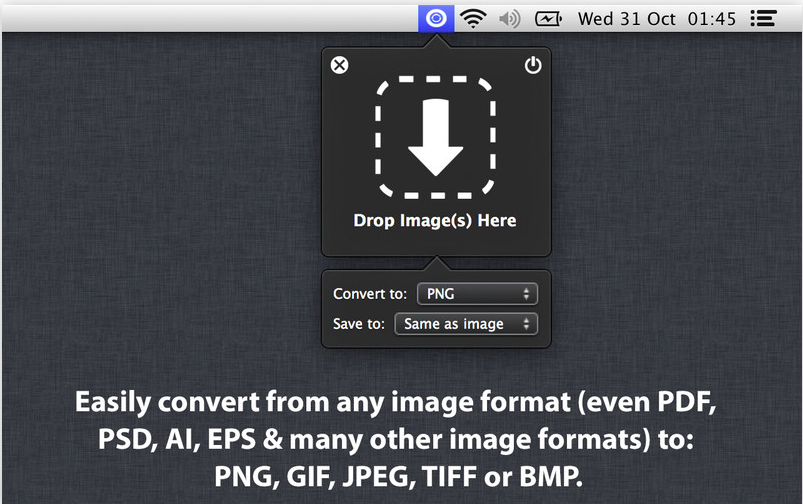Click the blue image converter menu bar icon
The image size is (803, 504).
coord(436,17)
